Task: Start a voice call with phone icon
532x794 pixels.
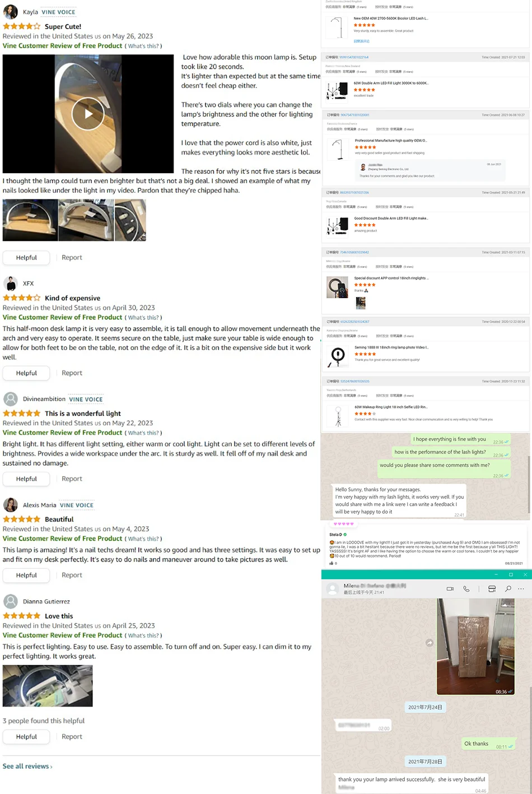Action: (466, 589)
